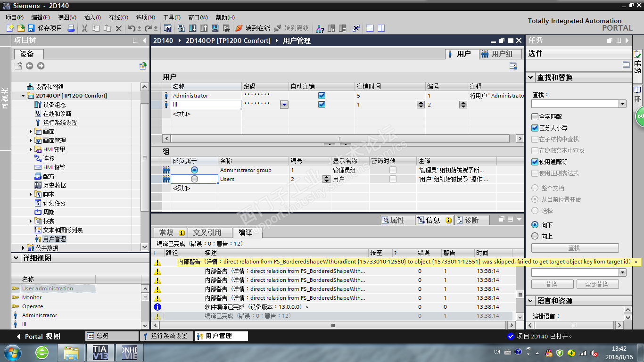The width and height of the screenshot is (644, 362).
Task: Click the paste clipboard icon
Action: pyautogui.click(x=107, y=28)
